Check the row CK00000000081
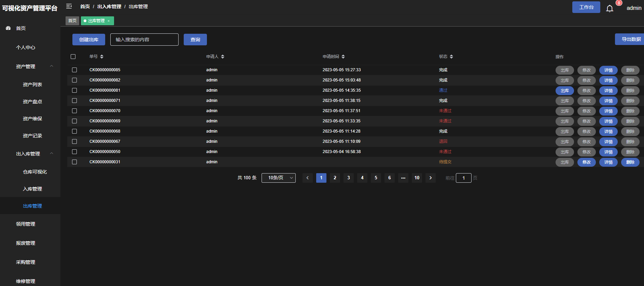 [x=74, y=90]
